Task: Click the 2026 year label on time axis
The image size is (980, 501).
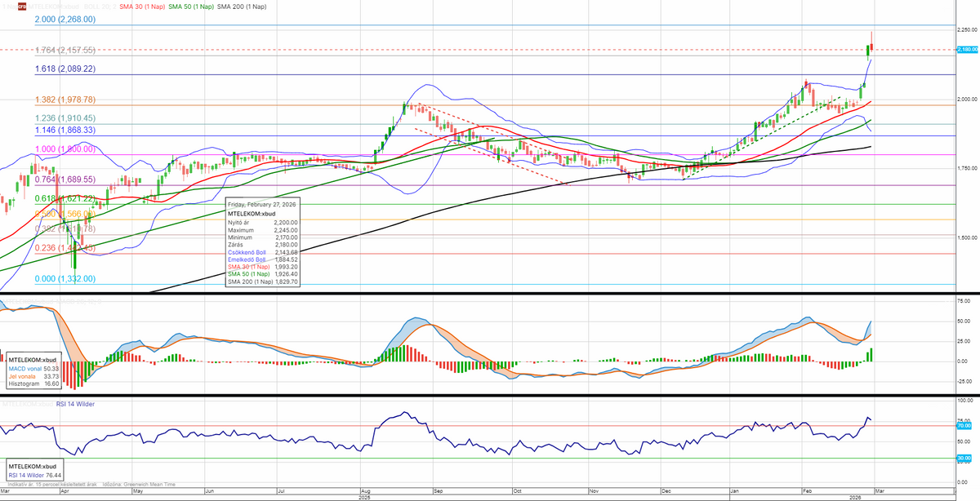Action: 853,496
